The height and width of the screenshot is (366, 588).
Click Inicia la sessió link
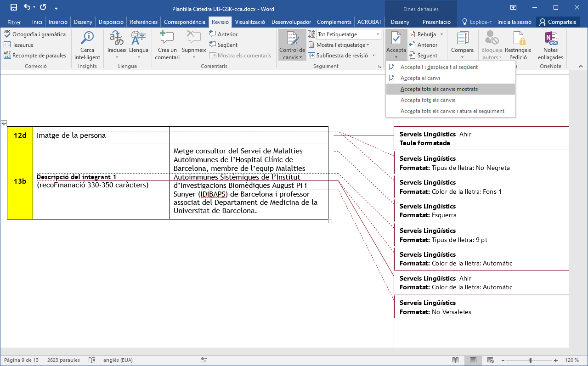(514, 22)
